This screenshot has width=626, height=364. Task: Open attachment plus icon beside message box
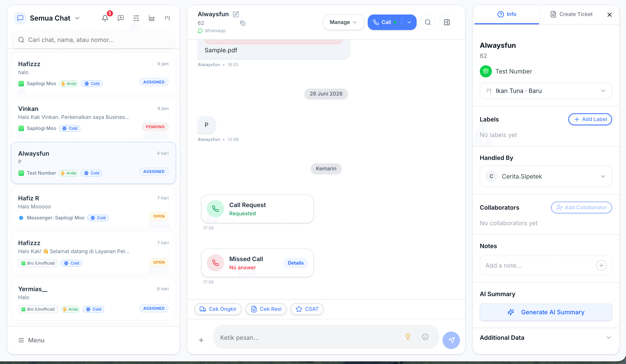[201, 340]
